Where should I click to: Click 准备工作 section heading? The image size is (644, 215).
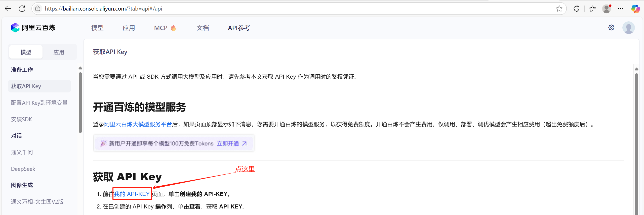click(22, 70)
